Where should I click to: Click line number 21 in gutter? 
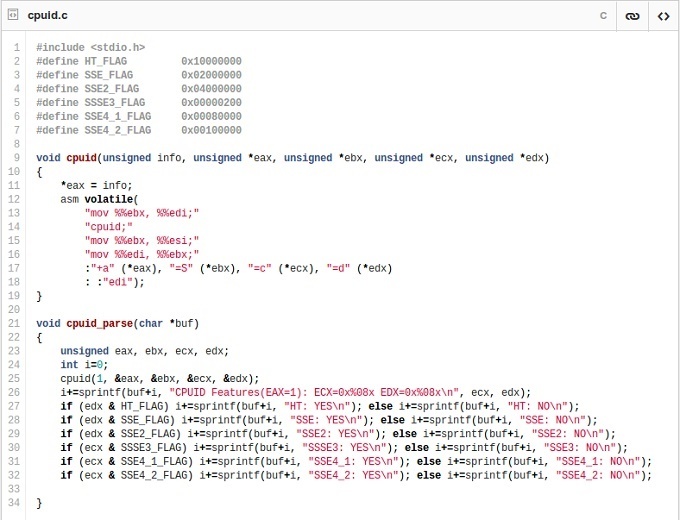pyautogui.click(x=15, y=324)
